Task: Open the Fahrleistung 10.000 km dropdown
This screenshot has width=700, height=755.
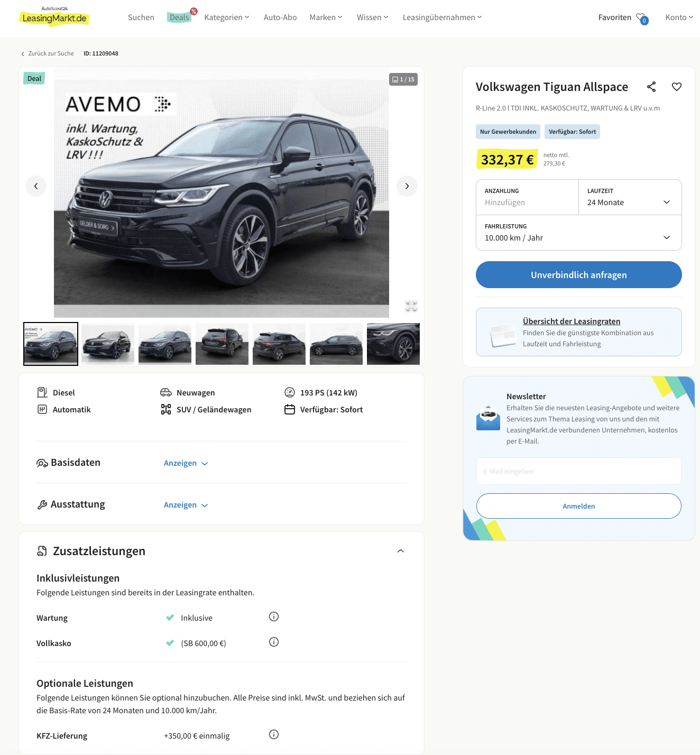Action: (579, 233)
